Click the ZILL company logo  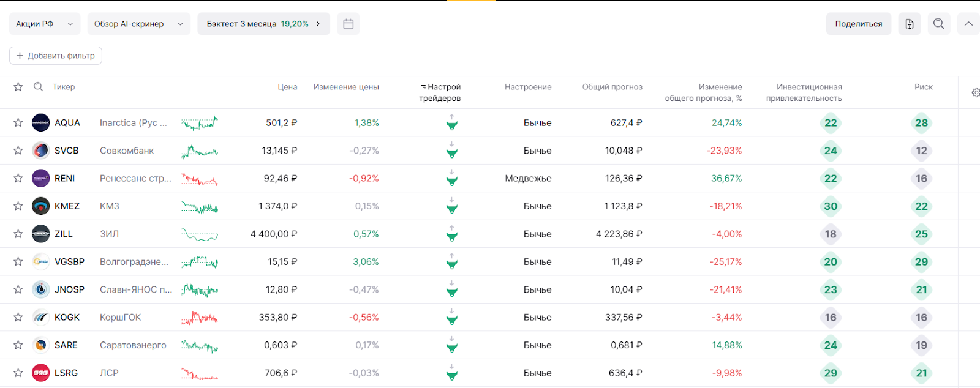coord(41,234)
